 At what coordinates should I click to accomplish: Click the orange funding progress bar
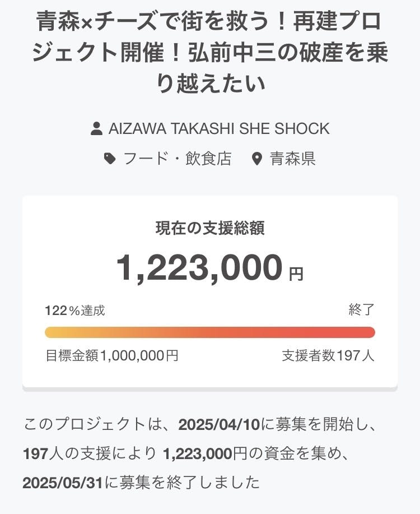pos(210,332)
